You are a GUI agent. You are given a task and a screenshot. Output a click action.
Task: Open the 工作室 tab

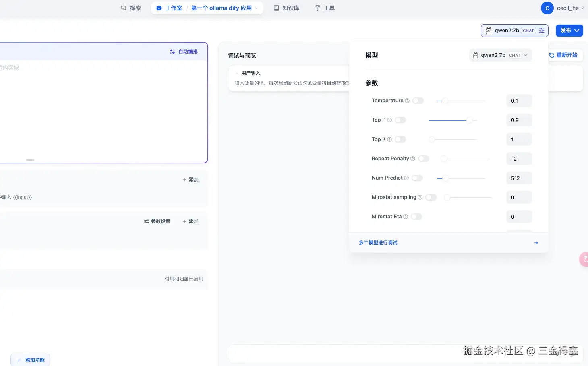[169, 8]
